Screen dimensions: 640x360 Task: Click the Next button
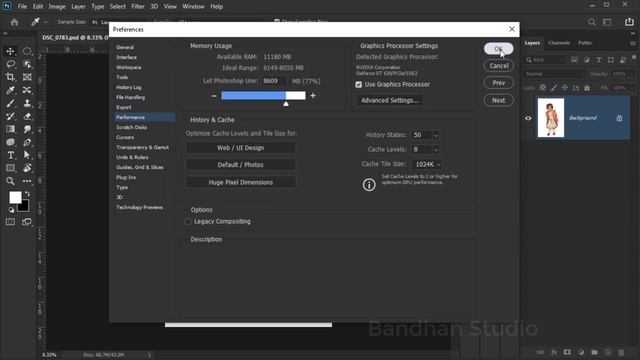tap(498, 100)
